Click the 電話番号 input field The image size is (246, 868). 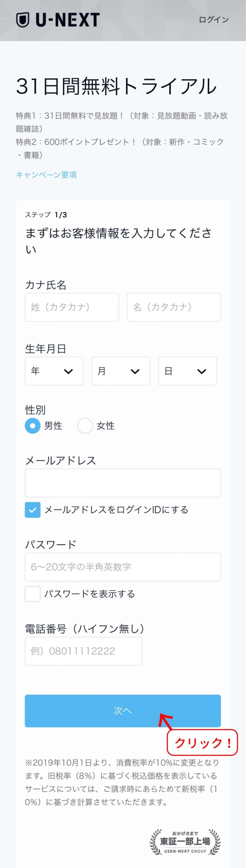click(x=83, y=651)
